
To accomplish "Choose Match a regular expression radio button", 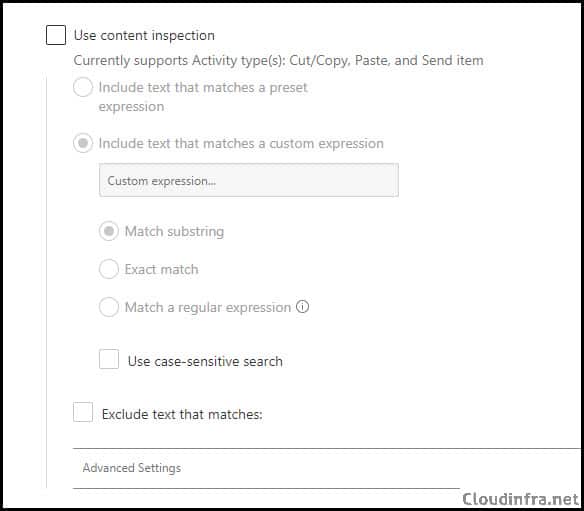I will (x=109, y=307).
